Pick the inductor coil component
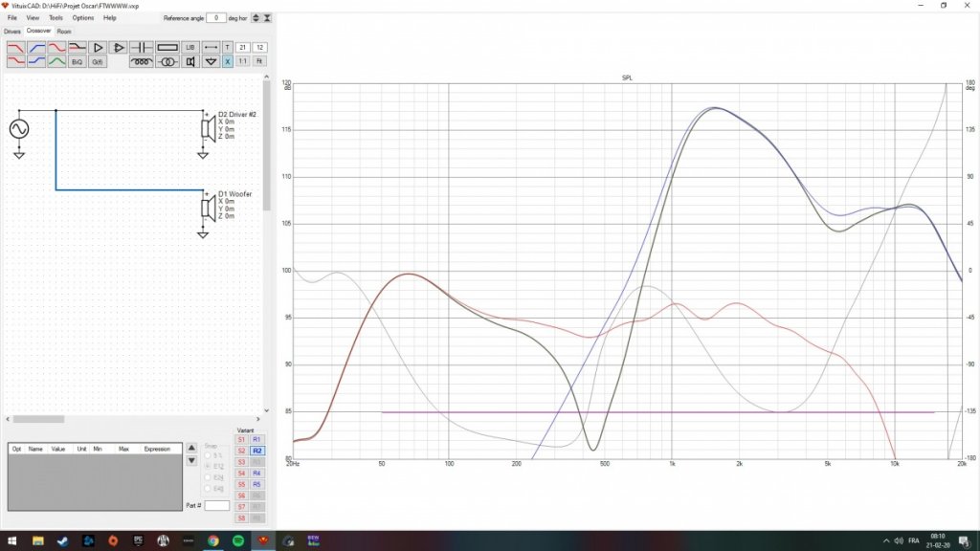980x551 pixels. point(141,61)
